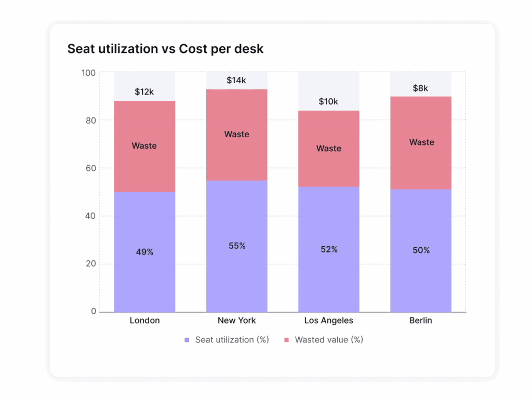
Task: Click the Berlin Waste bar segment
Action: 421,142
